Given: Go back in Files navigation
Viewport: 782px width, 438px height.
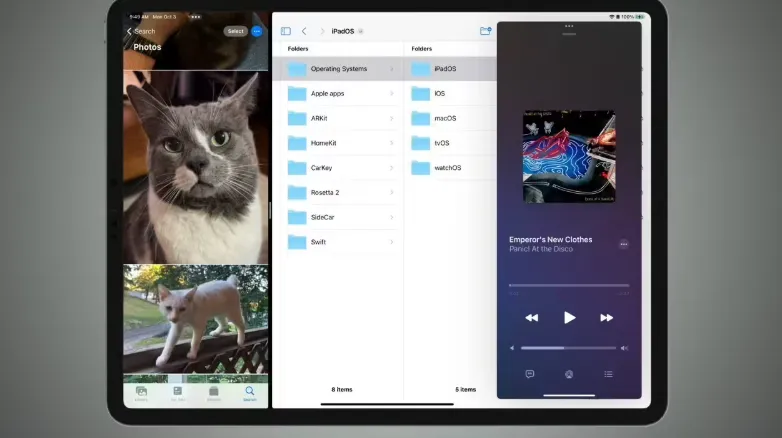Looking at the screenshot, I should [x=304, y=31].
